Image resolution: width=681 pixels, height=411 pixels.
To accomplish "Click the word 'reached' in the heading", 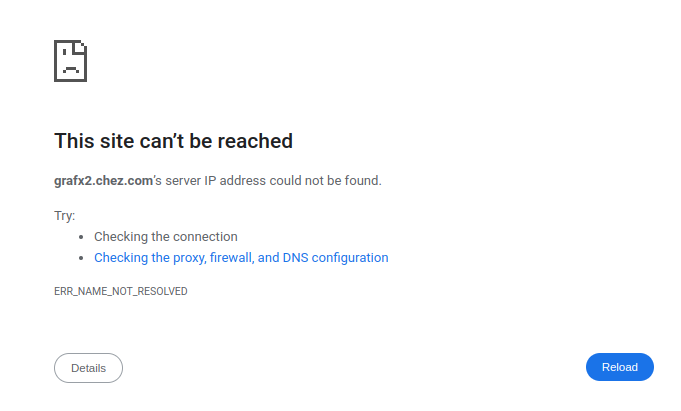I will 256,141.
